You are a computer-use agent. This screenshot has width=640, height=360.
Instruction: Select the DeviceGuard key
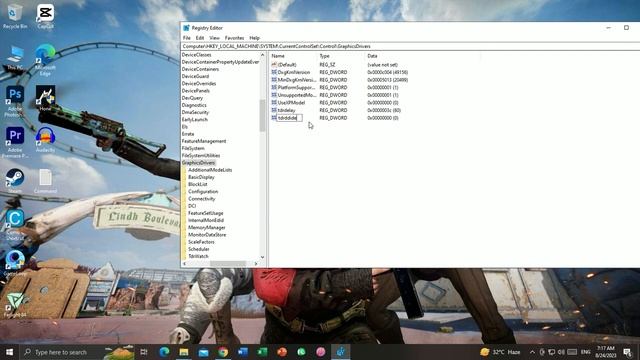(195, 76)
